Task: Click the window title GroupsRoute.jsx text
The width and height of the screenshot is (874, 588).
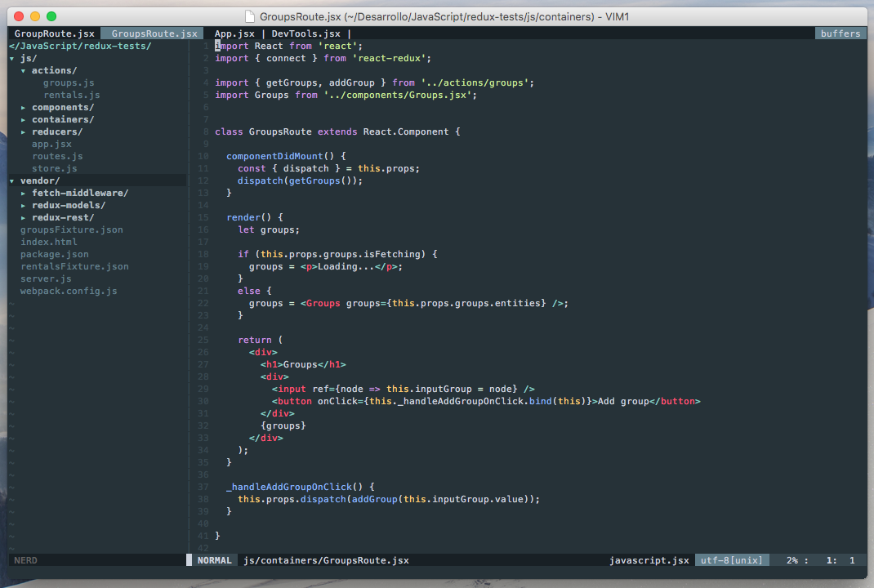Action: point(302,16)
